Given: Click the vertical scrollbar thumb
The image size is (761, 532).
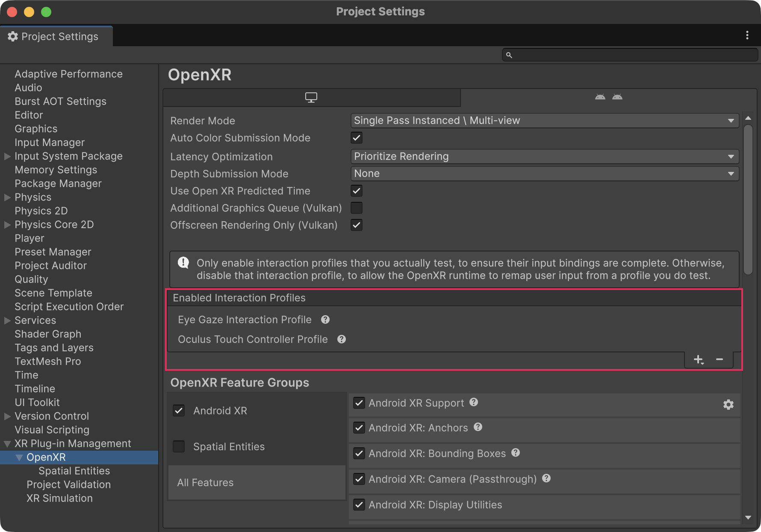Looking at the screenshot, I should (x=748, y=199).
